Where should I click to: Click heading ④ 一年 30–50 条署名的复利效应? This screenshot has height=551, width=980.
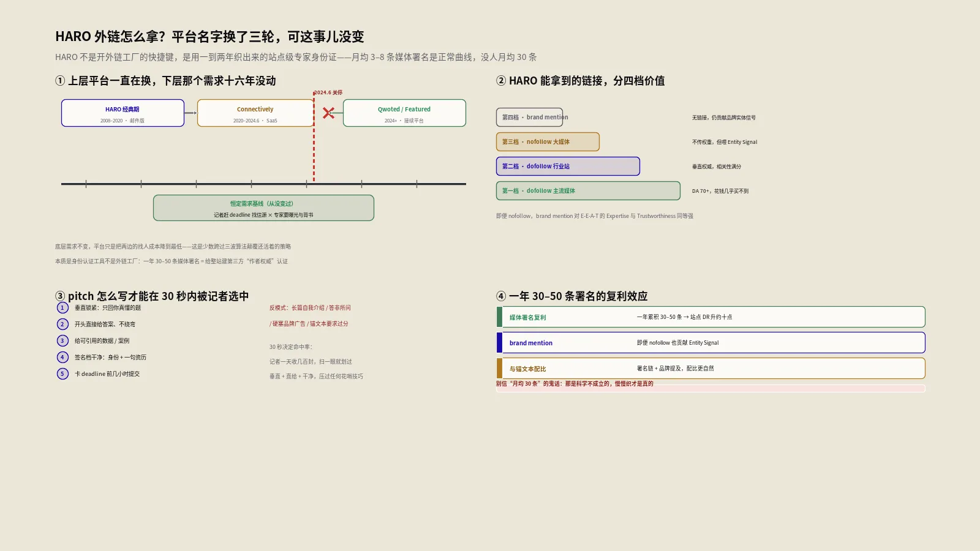pos(572,296)
